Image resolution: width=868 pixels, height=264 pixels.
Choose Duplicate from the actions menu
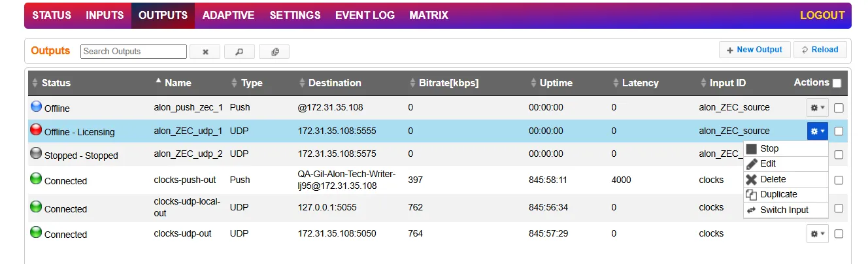click(786, 194)
